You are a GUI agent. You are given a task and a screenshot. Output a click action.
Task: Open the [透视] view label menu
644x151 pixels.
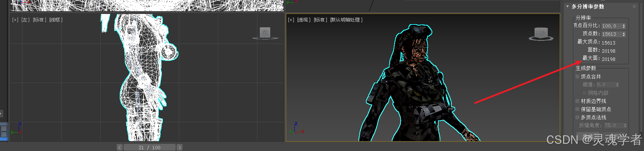pos(304,20)
